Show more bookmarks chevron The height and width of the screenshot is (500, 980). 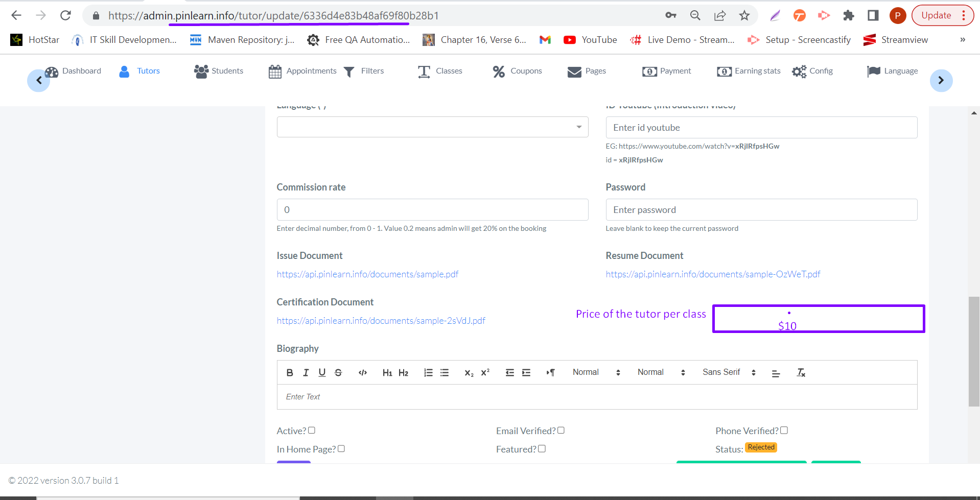(963, 40)
